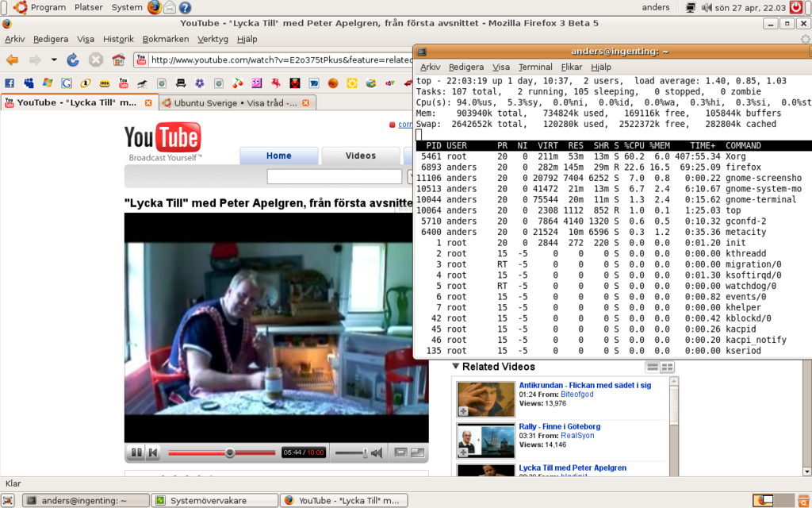The image size is (812, 508).
Task: Activate the anders@ingenting terminal taskbar button
Action: [x=86, y=501]
